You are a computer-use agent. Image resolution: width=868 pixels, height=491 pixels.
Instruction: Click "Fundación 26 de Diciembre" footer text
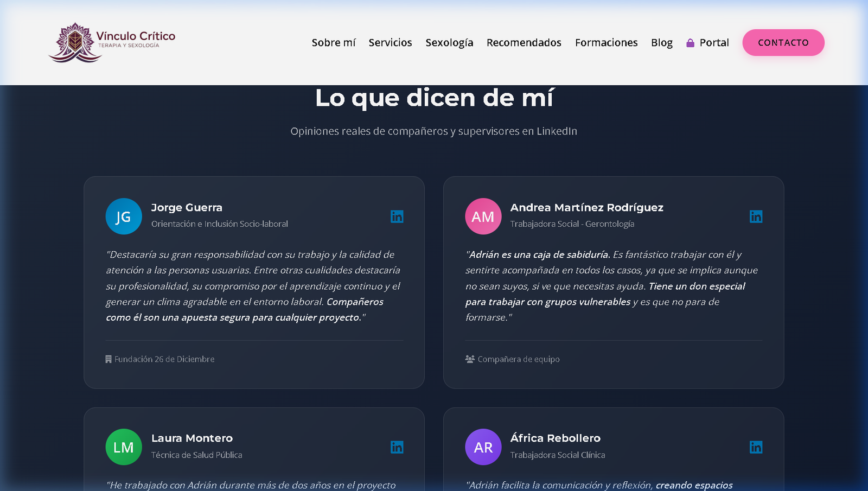click(164, 359)
